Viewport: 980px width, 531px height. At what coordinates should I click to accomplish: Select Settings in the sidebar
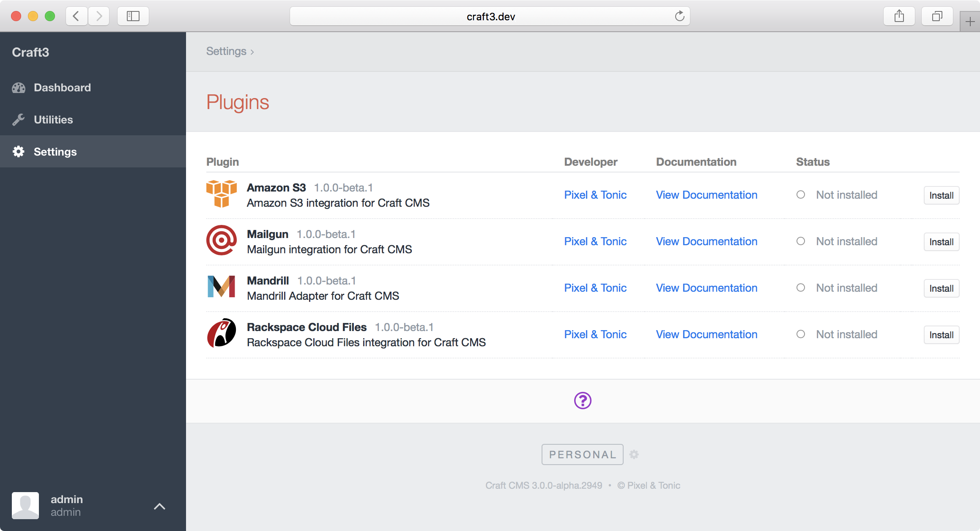93,151
